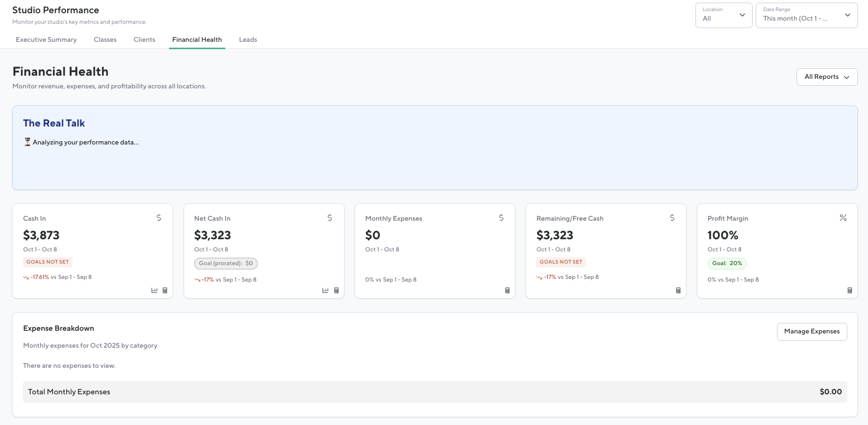Open the Leads tab
Viewport: 868px width, 425px height.
click(248, 40)
